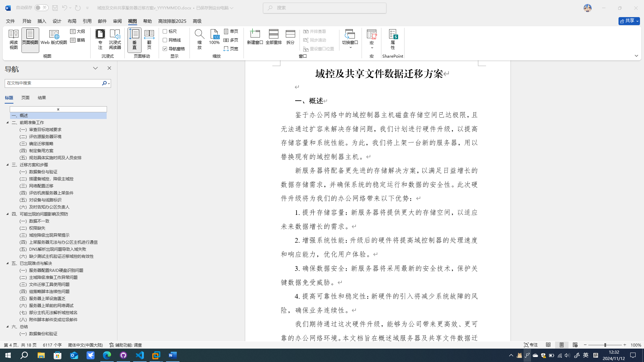Click the 共享 share button
Image resolution: width=644 pixels, height=362 pixels.
tap(629, 21)
